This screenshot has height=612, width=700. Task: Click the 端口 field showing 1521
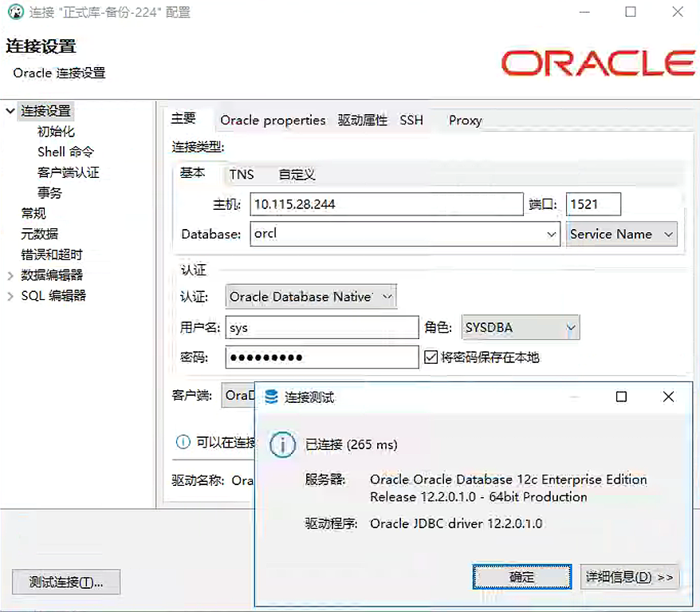point(593,204)
